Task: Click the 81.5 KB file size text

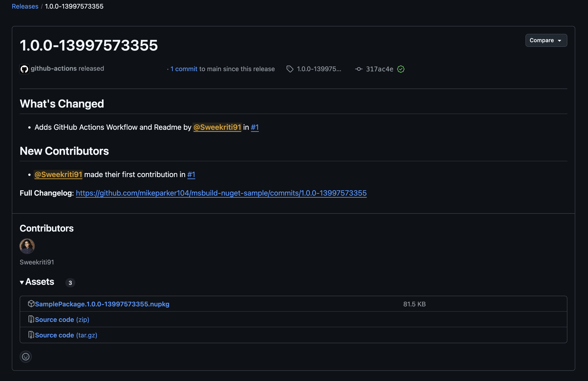Action: tap(414, 304)
